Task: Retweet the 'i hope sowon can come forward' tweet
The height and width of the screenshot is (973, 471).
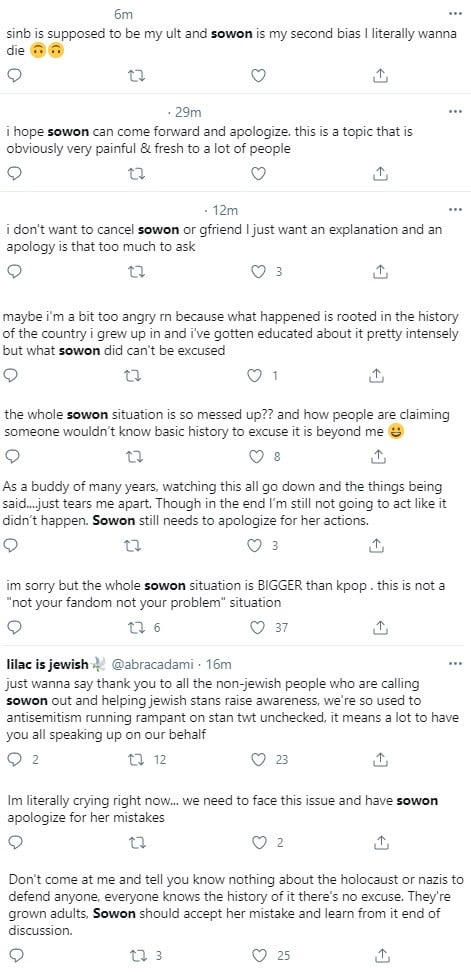Action: 135,174
